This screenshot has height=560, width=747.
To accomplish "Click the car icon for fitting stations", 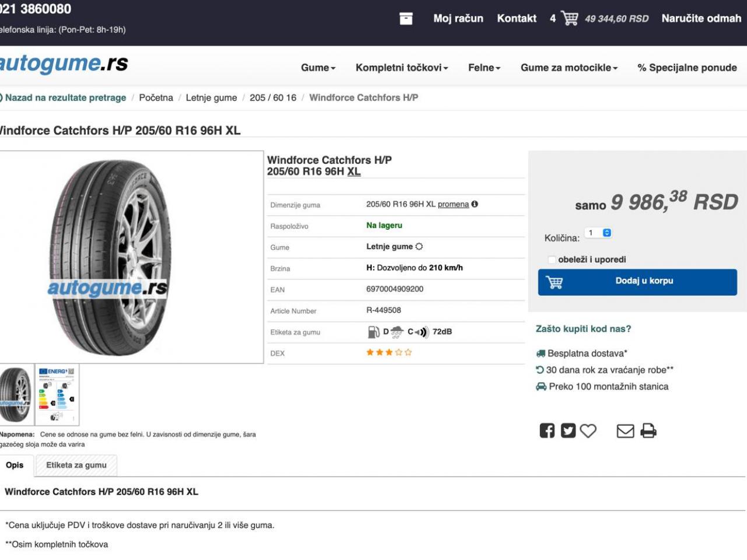I will (541, 386).
